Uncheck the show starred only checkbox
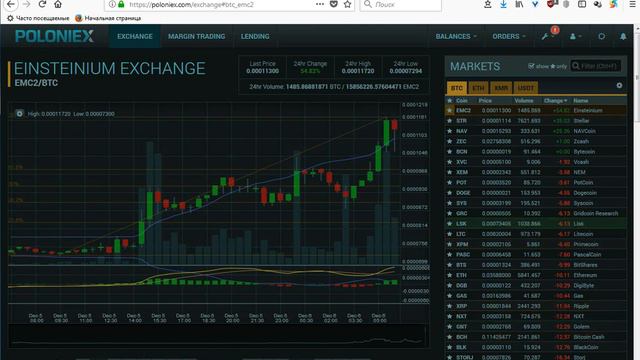640x360 pixels. tap(531, 66)
